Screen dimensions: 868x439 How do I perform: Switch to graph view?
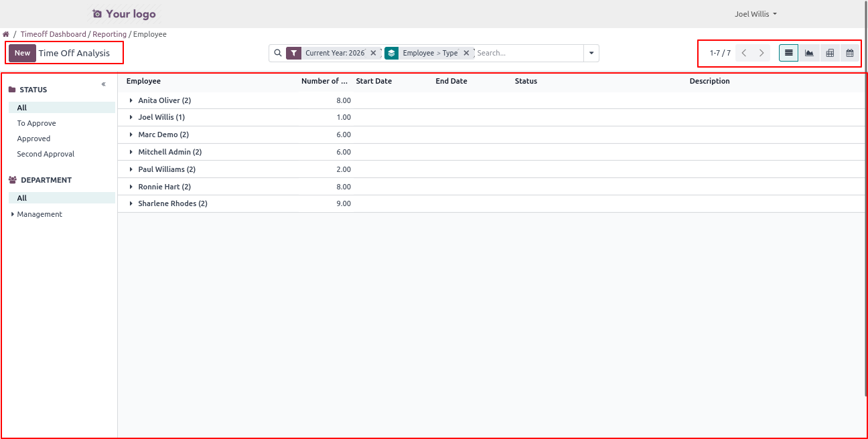click(809, 53)
